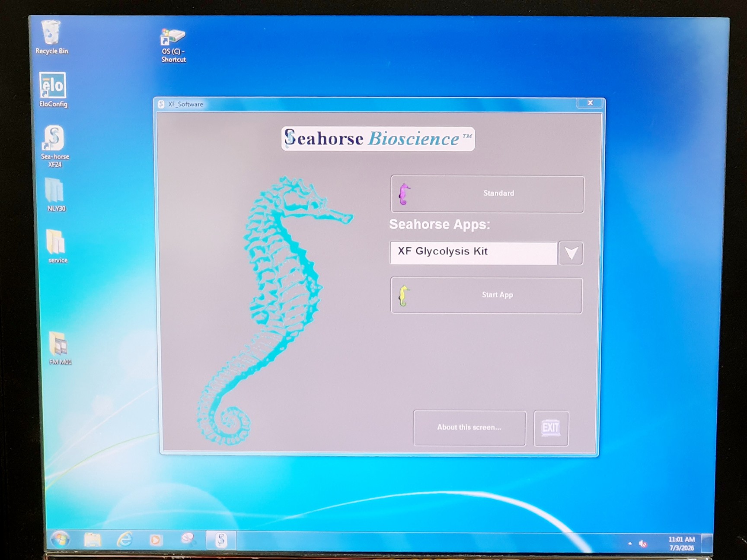Open the taskbar clock showing 11:01 AM
Screen dimensions: 747x560
tap(682, 544)
